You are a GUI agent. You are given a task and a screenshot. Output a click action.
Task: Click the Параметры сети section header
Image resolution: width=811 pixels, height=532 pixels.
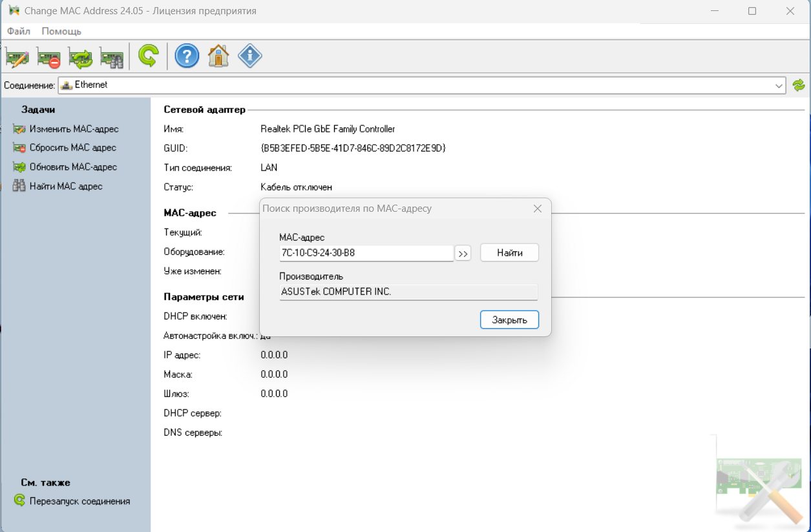tap(204, 297)
